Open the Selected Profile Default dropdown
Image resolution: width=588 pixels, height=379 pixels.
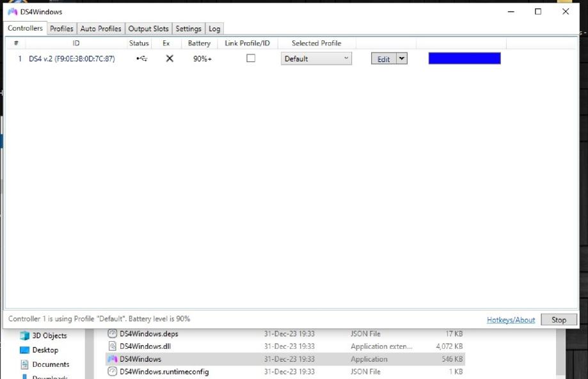point(316,58)
